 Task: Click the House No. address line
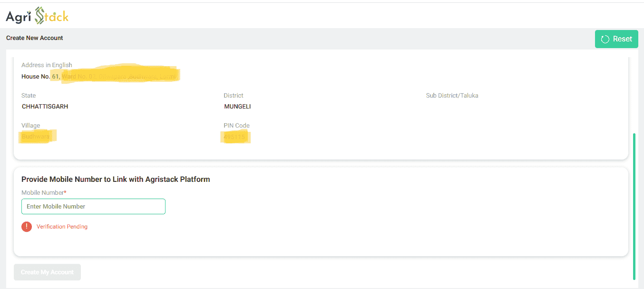tap(99, 77)
